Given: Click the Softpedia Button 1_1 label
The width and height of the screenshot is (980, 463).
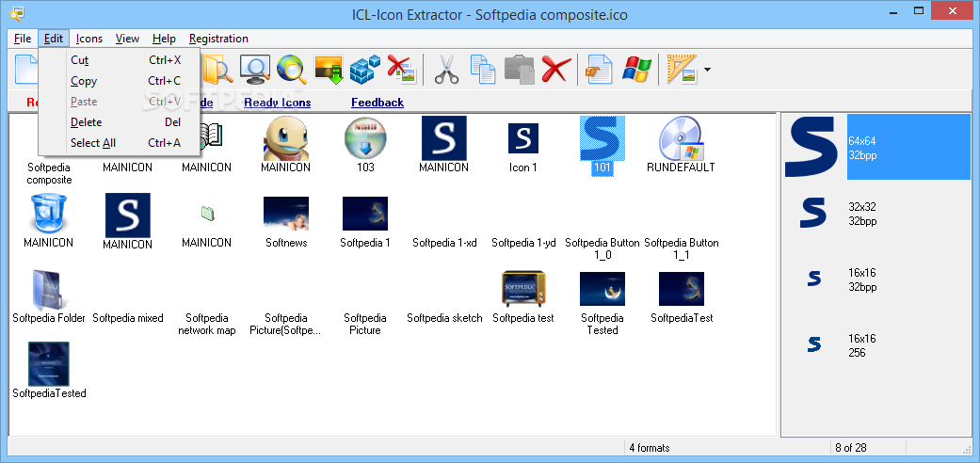Looking at the screenshot, I should [682, 248].
